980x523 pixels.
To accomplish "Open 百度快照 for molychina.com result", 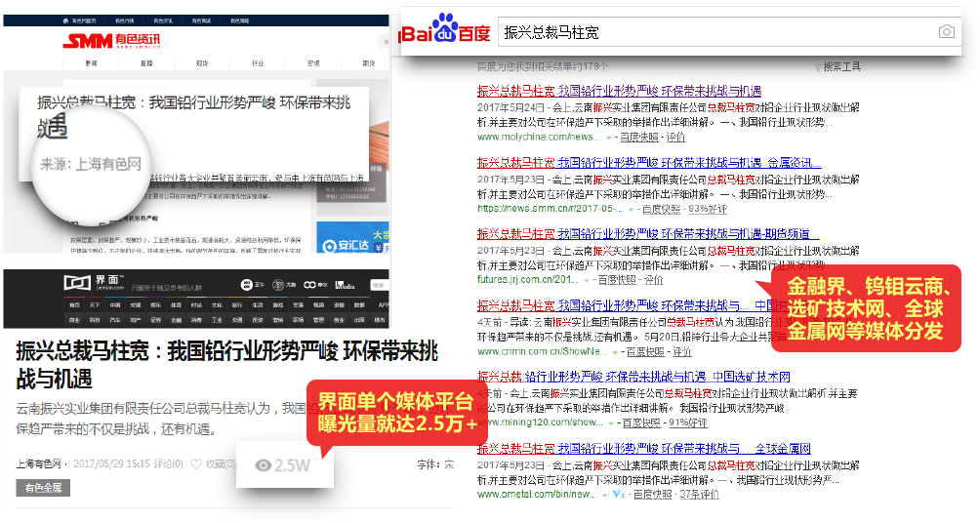I will point(638,138).
